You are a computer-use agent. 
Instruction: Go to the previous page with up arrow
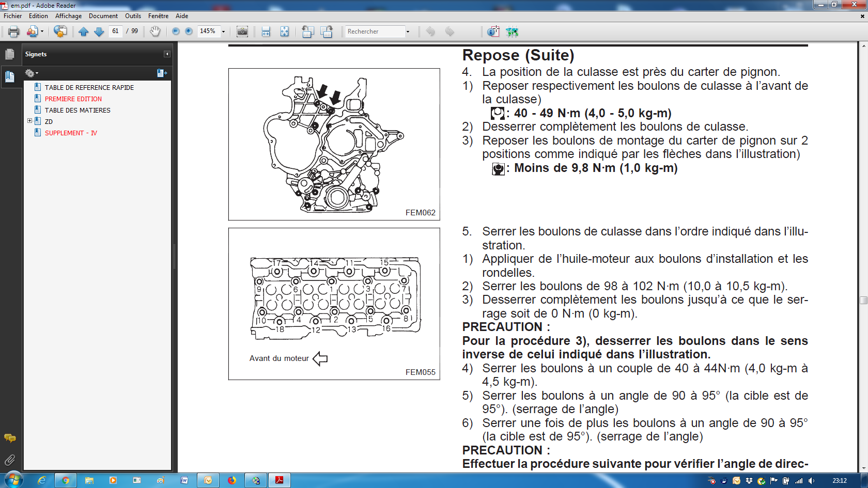click(x=84, y=32)
